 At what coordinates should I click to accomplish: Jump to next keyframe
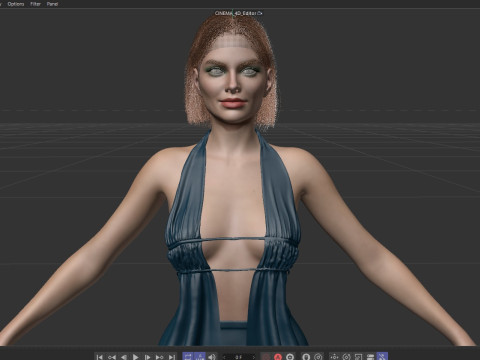pyautogui.click(x=159, y=357)
